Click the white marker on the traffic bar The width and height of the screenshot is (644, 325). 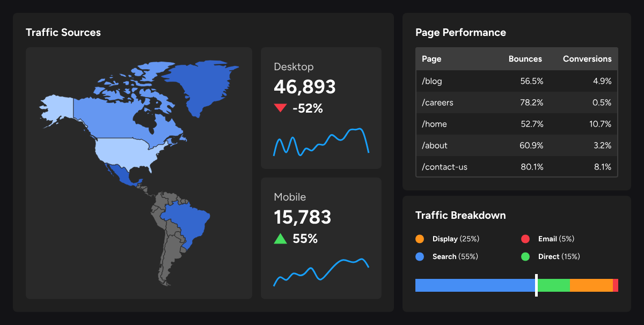[536, 284]
